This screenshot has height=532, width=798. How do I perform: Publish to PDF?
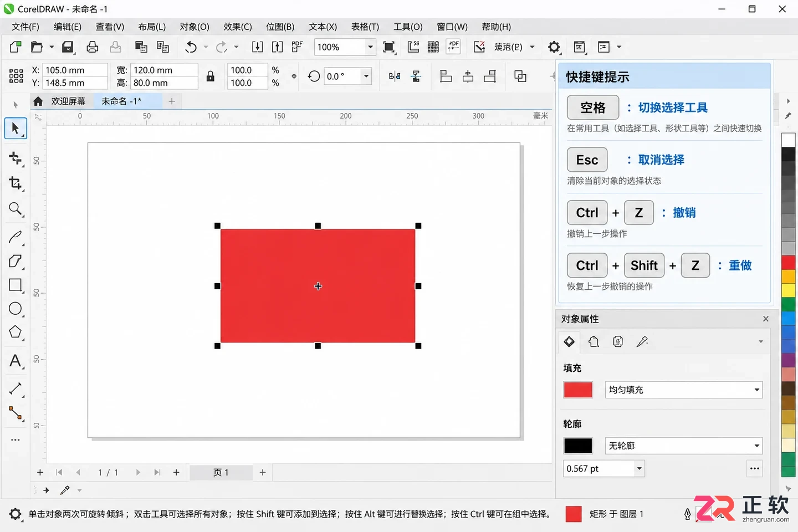pyautogui.click(x=297, y=47)
